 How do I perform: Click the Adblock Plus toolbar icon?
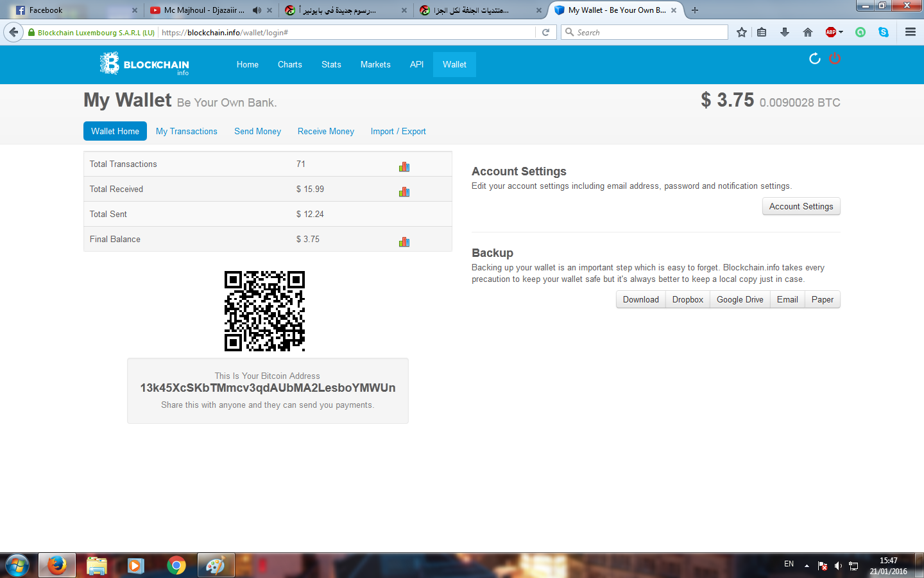(x=831, y=32)
